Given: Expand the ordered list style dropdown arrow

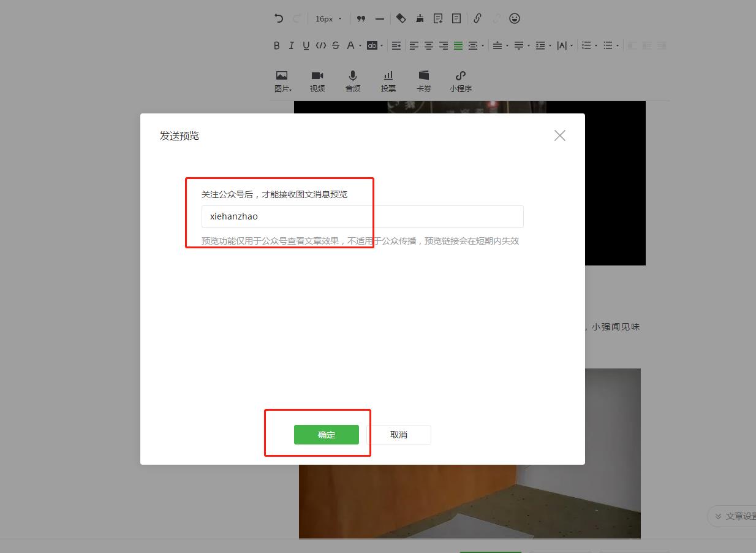Looking at the screenshot, I should (596, 46).
